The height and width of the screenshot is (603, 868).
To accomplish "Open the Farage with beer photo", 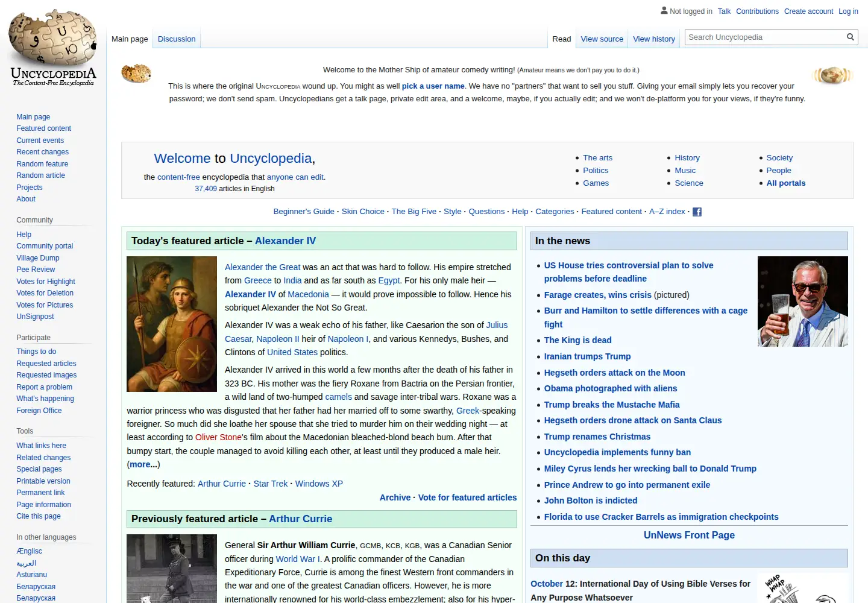I will point(803,301).
